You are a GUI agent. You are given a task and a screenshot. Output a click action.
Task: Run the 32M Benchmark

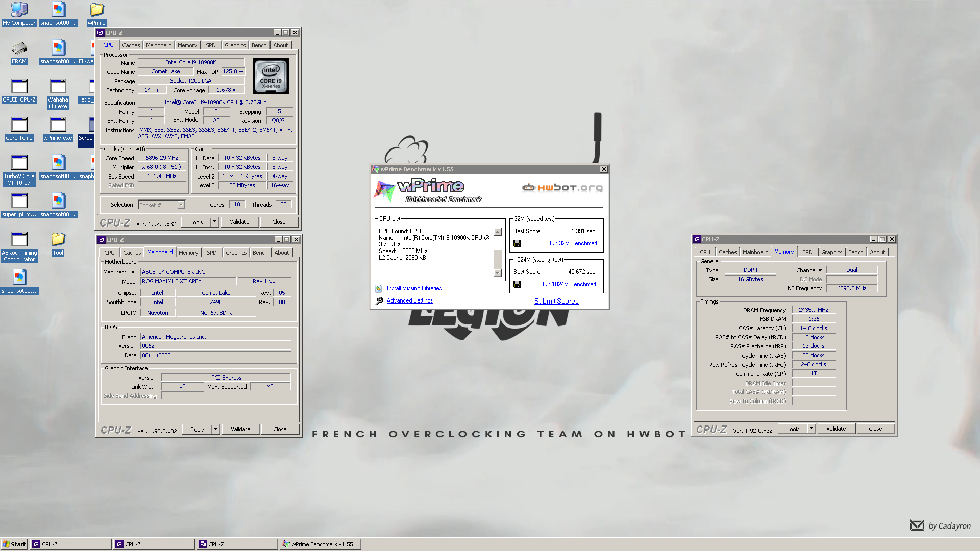573,244
